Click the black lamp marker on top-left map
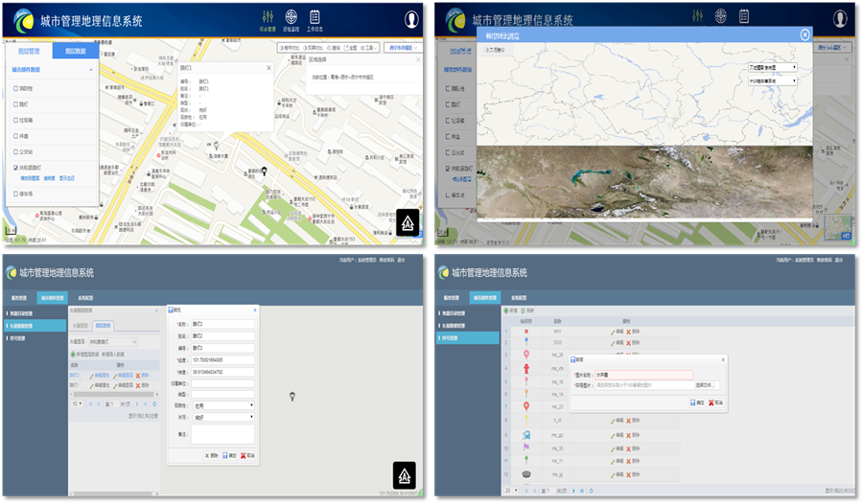Image resolution: width=863 pixels, height=504 pixels. (265, 172)
